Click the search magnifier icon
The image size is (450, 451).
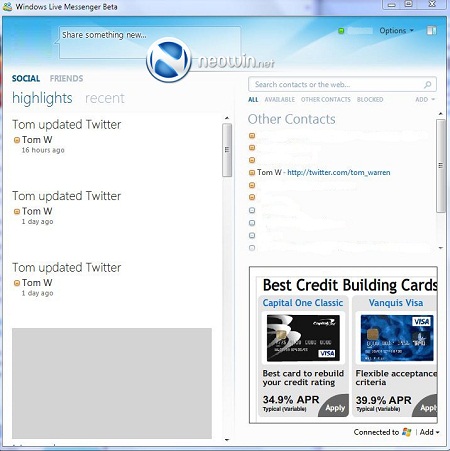[x=427, y=85]
